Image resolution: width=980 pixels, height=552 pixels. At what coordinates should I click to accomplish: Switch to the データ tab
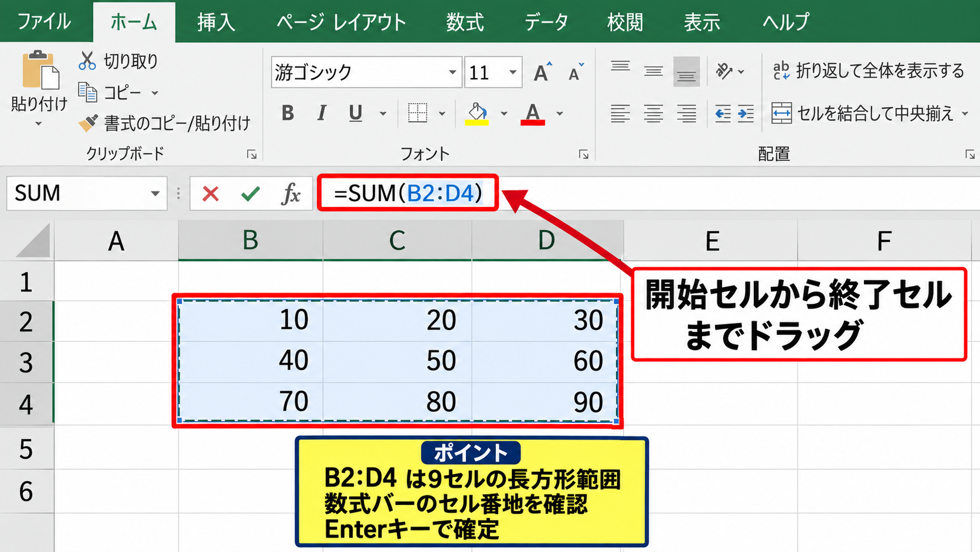(546, 22)
